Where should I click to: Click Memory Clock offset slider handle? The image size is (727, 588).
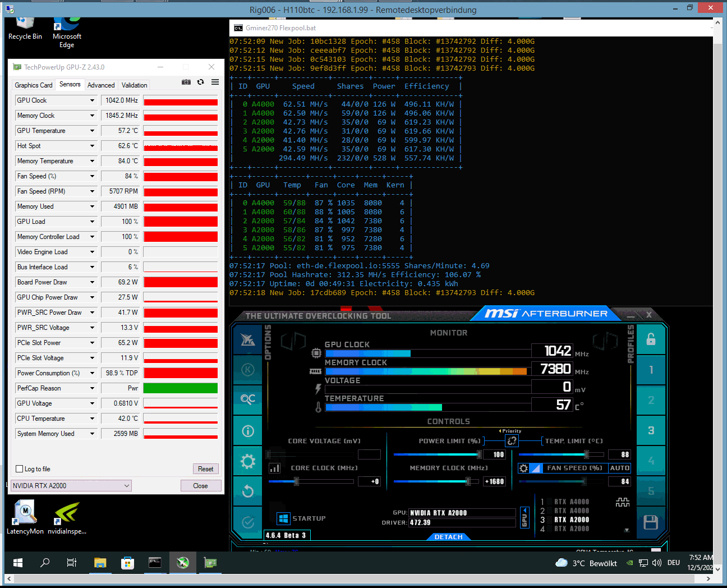point(468,481)
